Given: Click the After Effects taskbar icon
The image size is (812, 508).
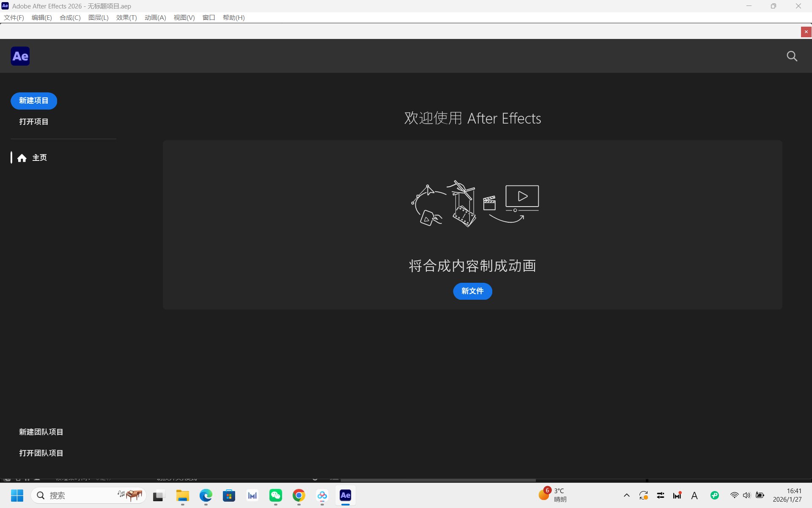Looking at the screenshot, I should tap(346, 495).
